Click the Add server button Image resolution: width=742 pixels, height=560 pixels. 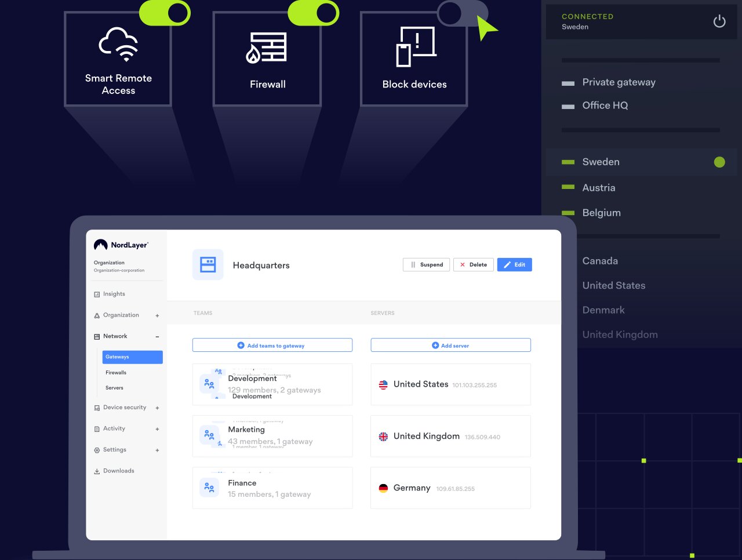(x=450, y=345)
